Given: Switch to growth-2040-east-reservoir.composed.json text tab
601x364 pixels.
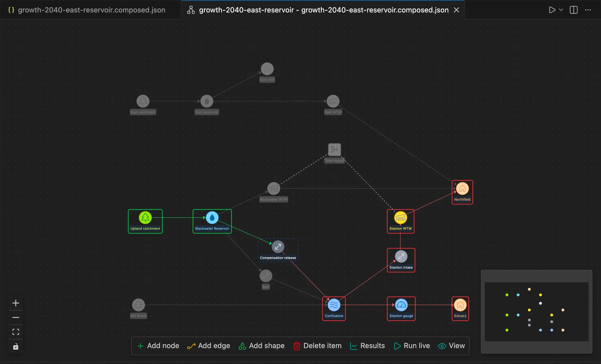Looking at the screenshot, I should pyautogui.click(x=90, y=10).
